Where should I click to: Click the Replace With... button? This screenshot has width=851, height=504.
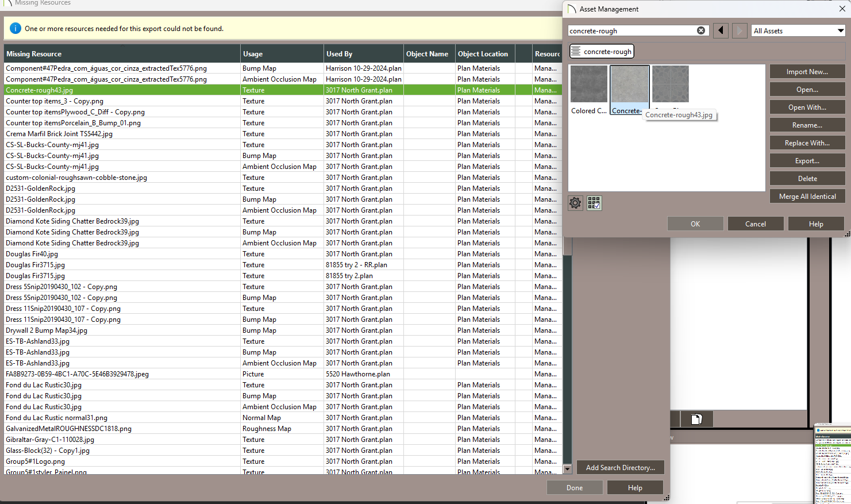(x=807, y=143)
